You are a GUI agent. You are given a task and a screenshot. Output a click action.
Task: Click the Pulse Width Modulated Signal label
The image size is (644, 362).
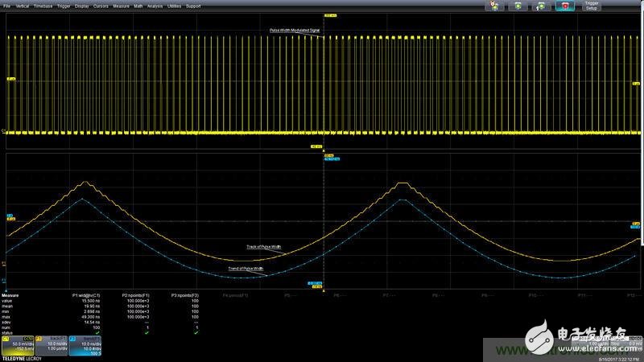[x=294, y=31]
